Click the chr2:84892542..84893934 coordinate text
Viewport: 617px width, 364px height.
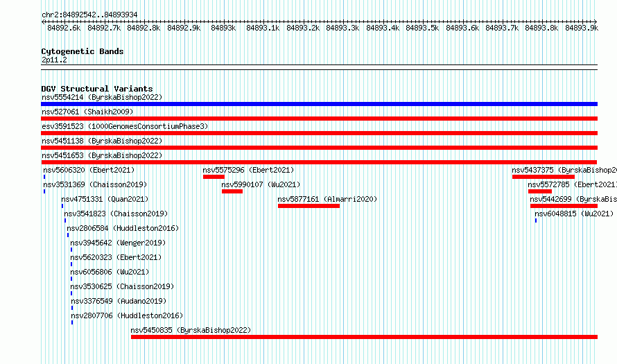(x=89, y=15)
